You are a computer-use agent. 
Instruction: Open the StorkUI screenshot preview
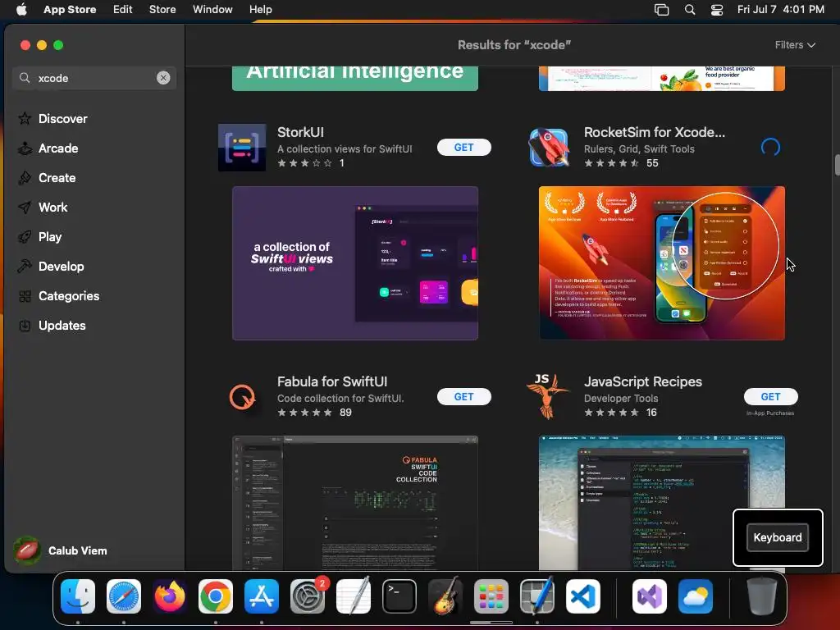355,263
